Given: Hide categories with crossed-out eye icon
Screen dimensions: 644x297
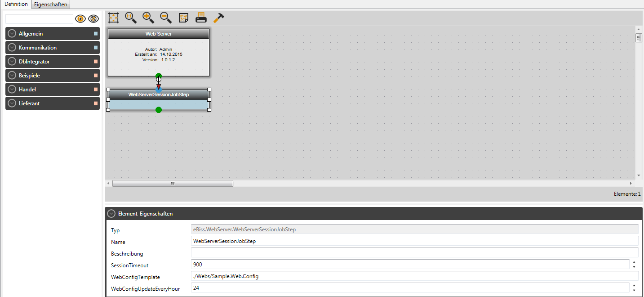Looking at the screenshot, I should point(93,19).
